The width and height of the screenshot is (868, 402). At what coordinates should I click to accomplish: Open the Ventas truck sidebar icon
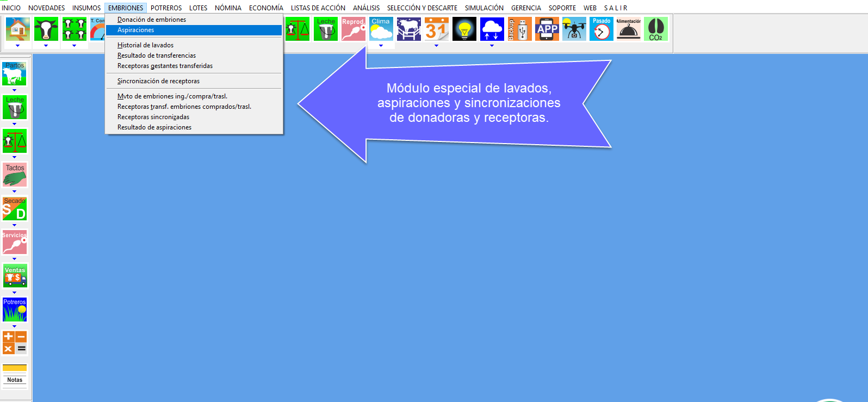pyautogui.click(x=15, y=276)
